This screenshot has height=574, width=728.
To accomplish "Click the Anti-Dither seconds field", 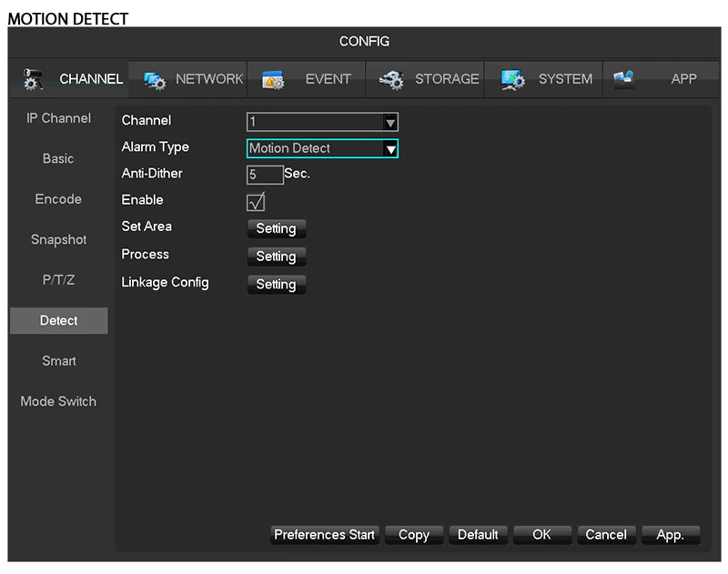I will click(264, 175).
